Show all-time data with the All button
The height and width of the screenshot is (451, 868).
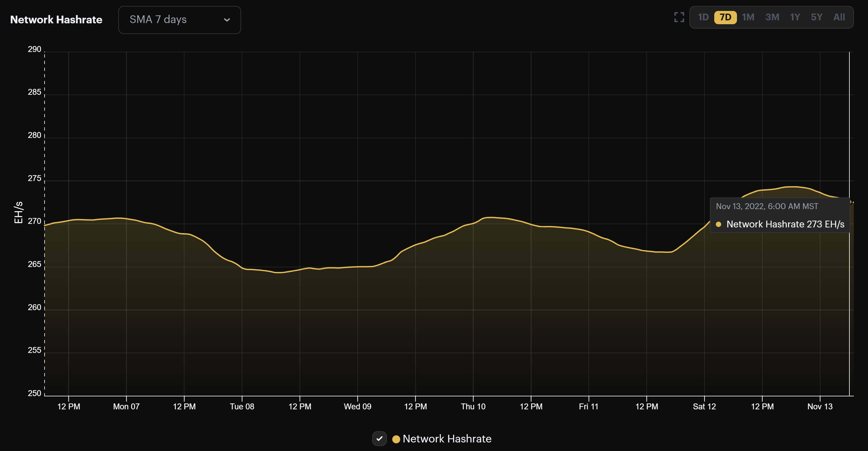point(839,17)
